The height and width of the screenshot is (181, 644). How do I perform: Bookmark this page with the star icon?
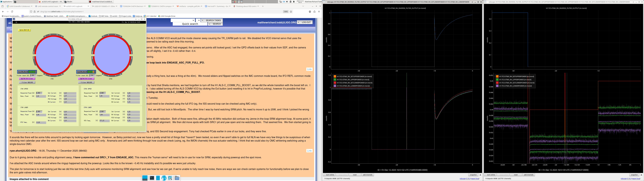pos(291,11)
